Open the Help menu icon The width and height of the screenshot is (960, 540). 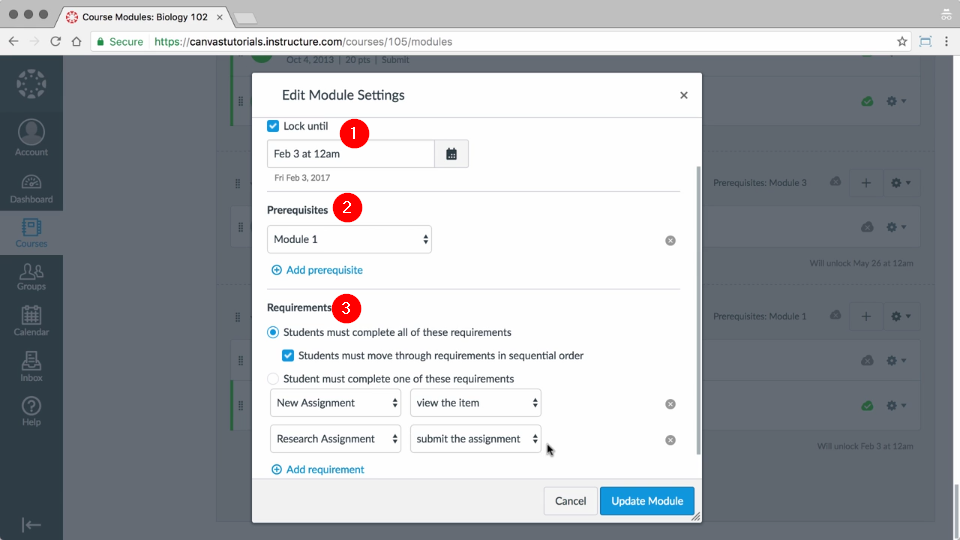pyautogui.click(x=31, y=411)
